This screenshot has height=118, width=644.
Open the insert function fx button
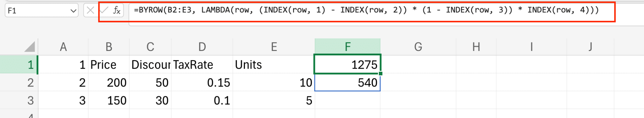[117, 10]
